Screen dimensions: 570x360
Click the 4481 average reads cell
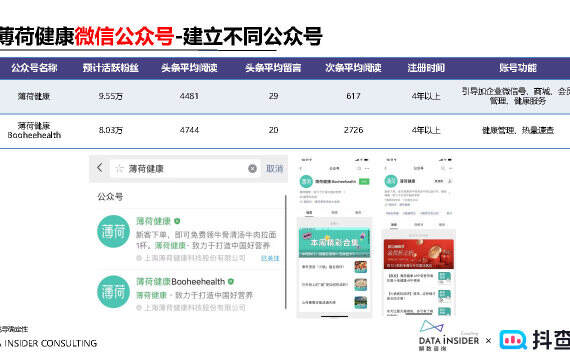tap(189, 96)
